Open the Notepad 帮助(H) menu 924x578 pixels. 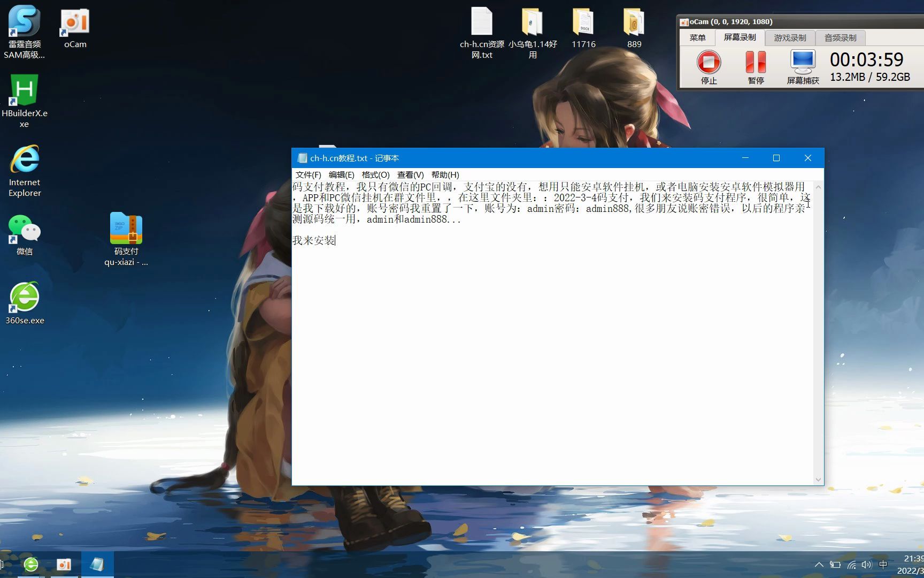tap(445, 174)
